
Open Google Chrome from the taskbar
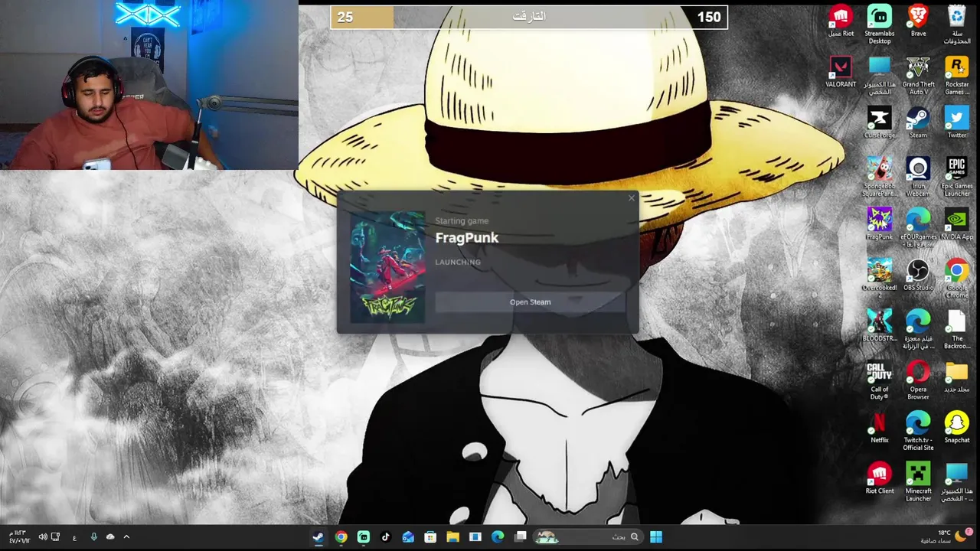pos(341,536)
